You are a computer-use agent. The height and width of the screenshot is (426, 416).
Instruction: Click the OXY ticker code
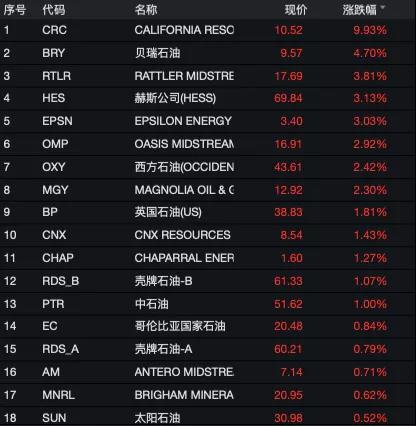coord(53,167)
